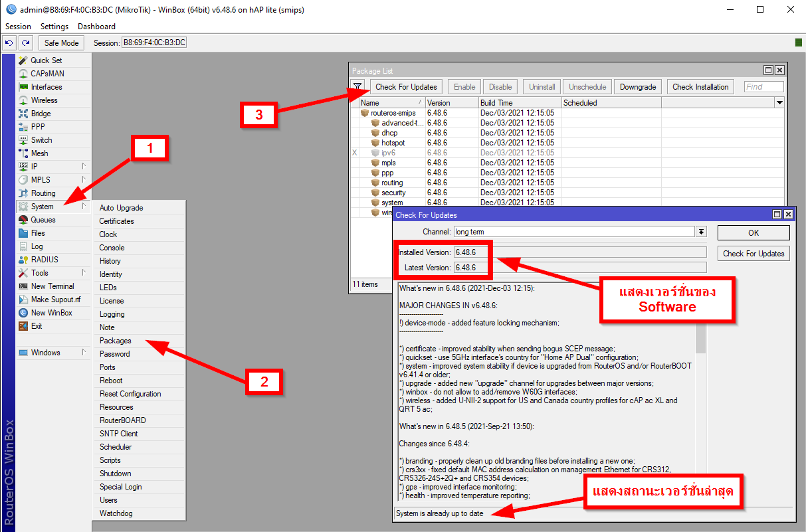Open Switch in the sidebar
Screen dimensions: 806x532
53,140
